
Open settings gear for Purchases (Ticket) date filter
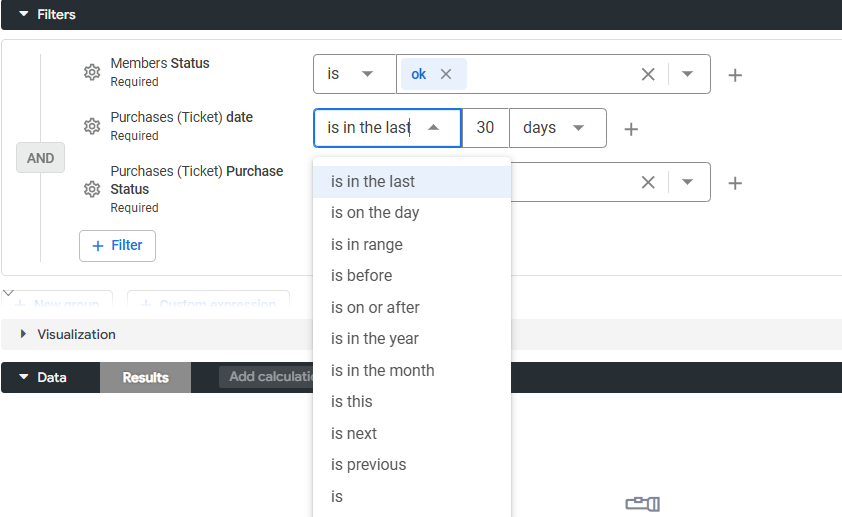coord(92,126)
